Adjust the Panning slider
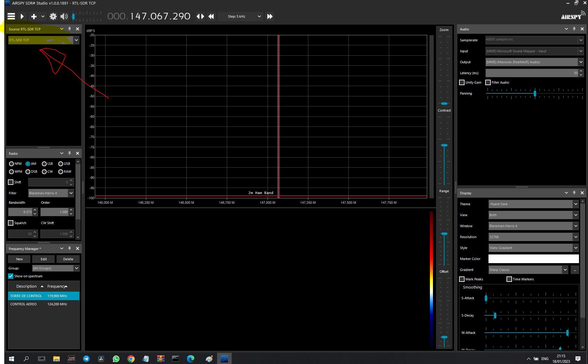 pos(535,94)
